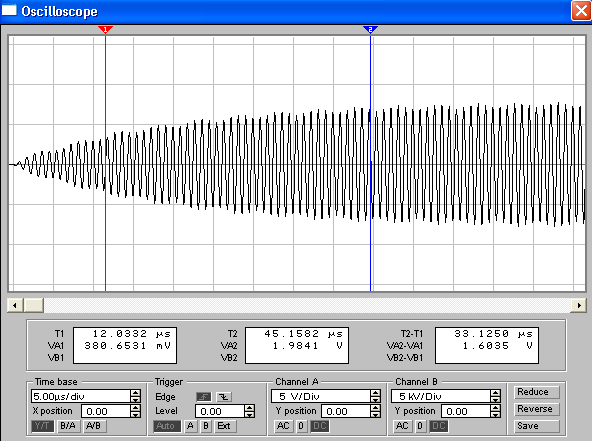Set Channel B coupling to DC
Screen dimensions: 592x441
tap(439, 426)
